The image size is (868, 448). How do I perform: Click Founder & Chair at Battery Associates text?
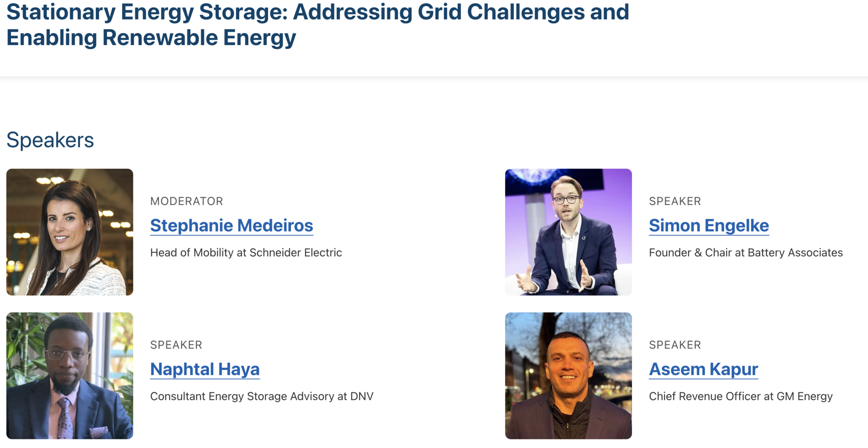tap(745, 253)
